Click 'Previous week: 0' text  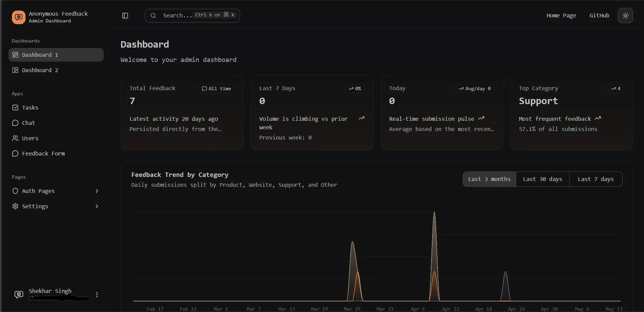pyautogui.click(x=285, y=137)
